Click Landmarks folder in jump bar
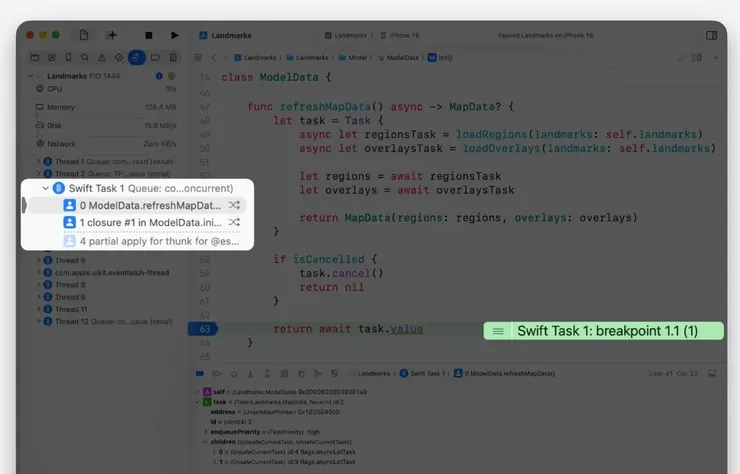 pos(307,58)
